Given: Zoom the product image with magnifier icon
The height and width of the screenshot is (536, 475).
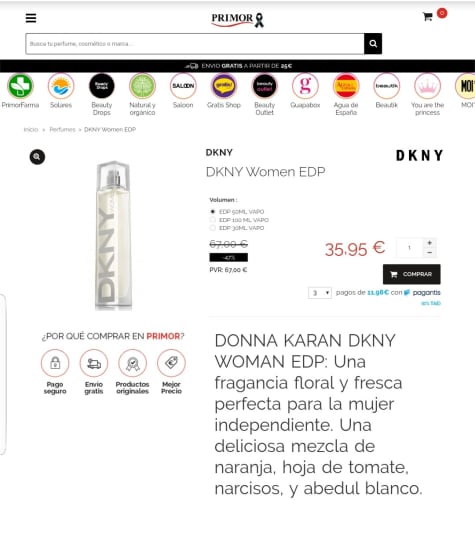Looking at the screenshot, I should (x=37, y=157).
